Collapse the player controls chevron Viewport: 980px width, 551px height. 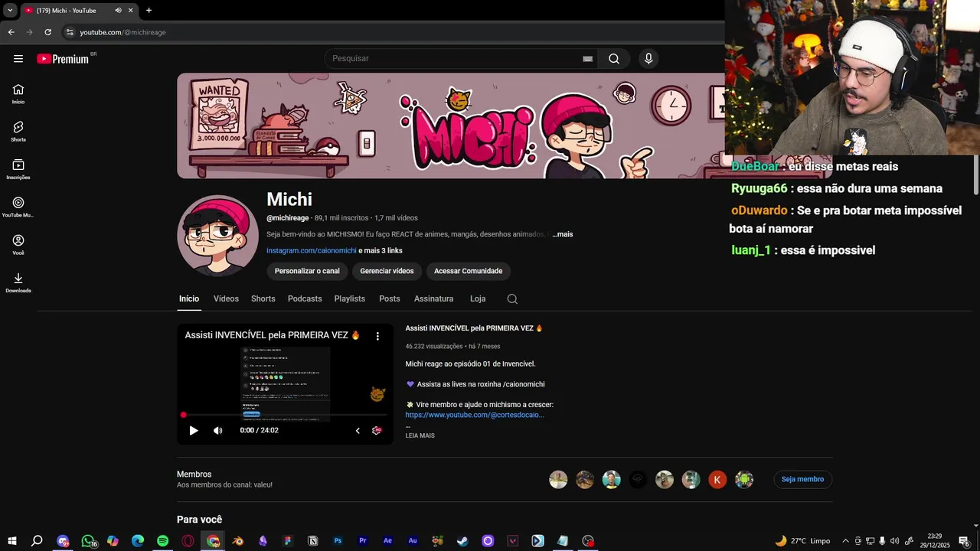click(x=358, y=431)
